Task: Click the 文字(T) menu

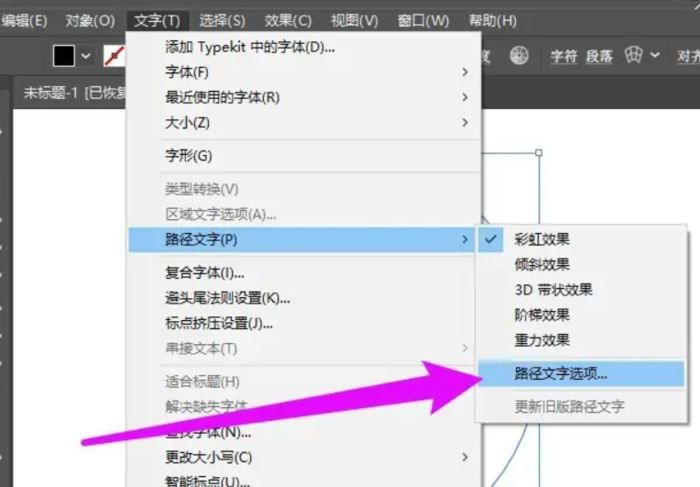Action: (x=157, y=21)
